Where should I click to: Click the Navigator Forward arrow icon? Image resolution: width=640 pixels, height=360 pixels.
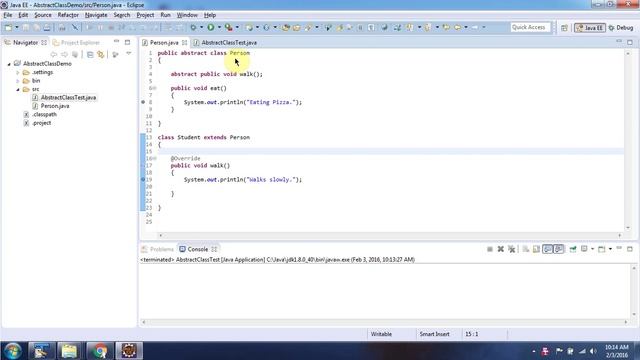point(64,54)
